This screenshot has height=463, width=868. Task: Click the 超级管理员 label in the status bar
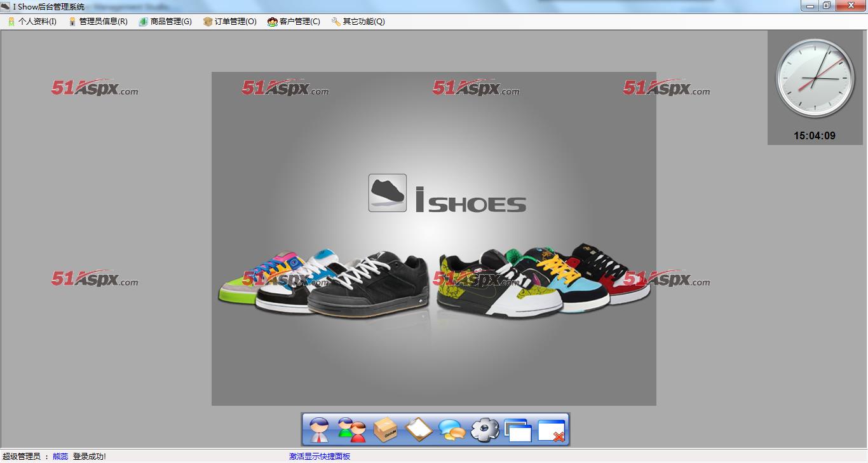pyautogui.click(x=22, y=457)
